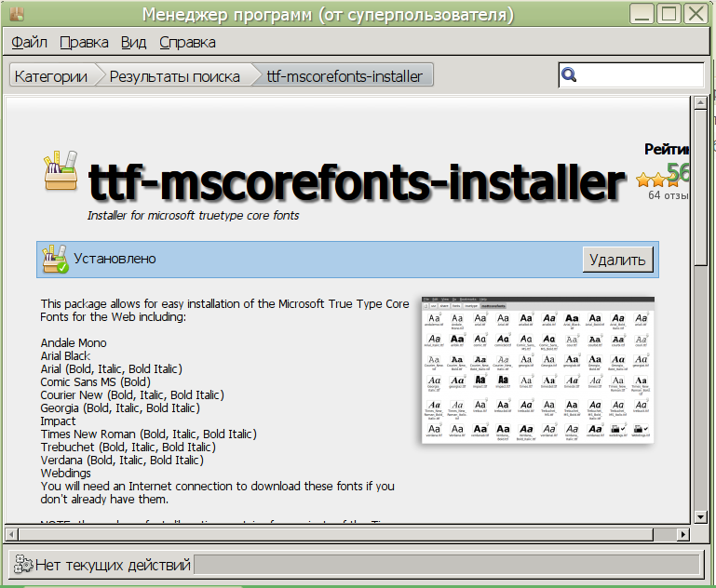This screenshot has width=716, height=588.
Task: Click vertical scrollbar up arrow
Action: (x=700, y=103)
